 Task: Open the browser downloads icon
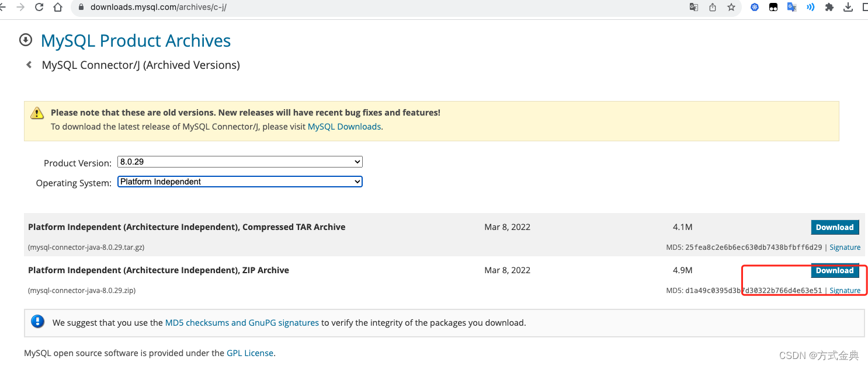(848, 8)
